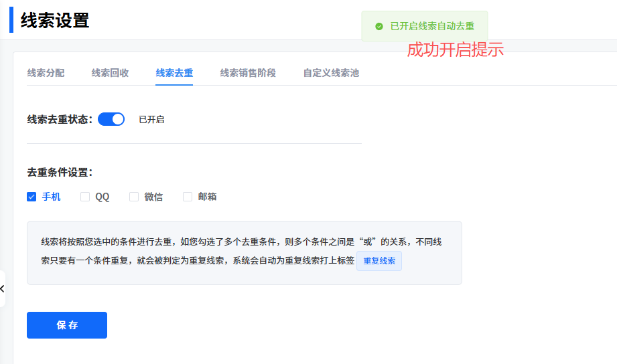The width and height of the screenshot is (617, 364).
Task: Click the 已开启 status text
Action: tap(151, 120)
